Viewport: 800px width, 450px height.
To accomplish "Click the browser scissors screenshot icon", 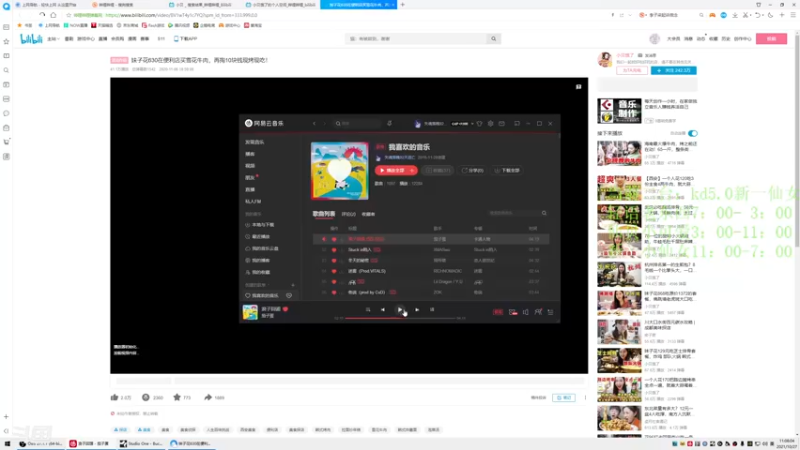I will tap(746, 15).
